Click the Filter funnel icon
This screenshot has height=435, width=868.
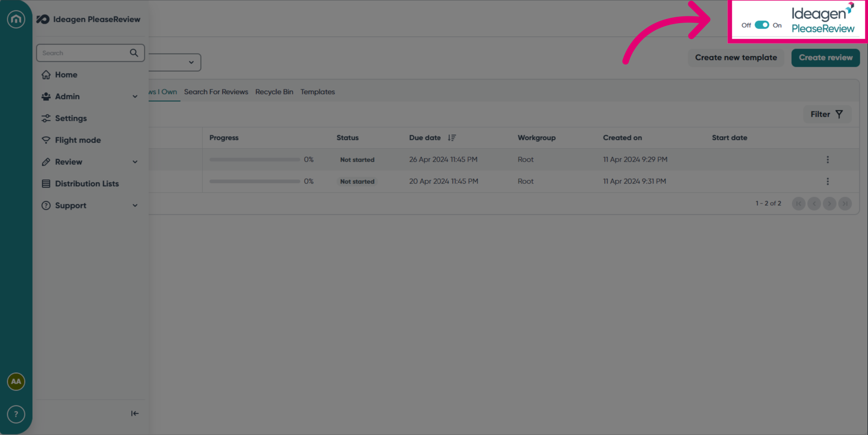tap(839, 114)
